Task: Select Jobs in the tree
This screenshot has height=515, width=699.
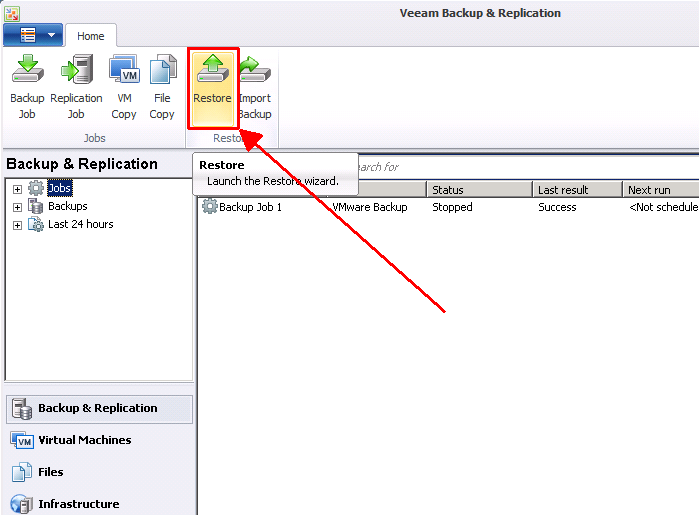Action: 59,188
